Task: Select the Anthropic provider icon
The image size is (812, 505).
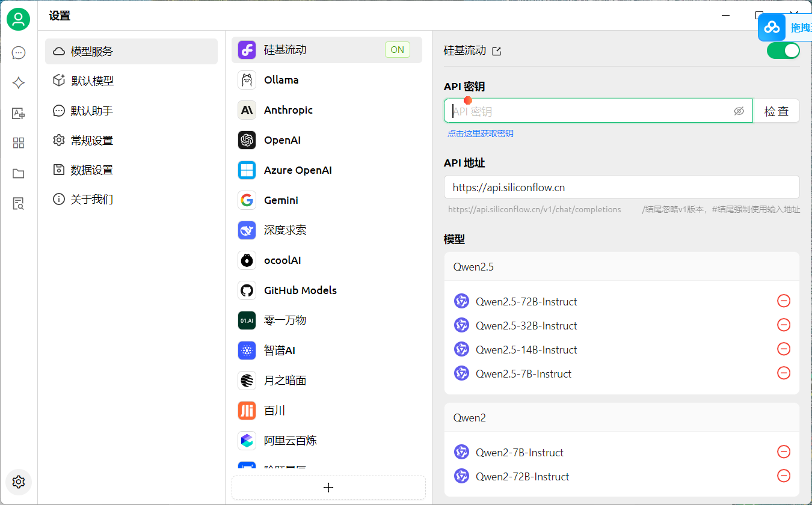Action: [x=247, y=110]
